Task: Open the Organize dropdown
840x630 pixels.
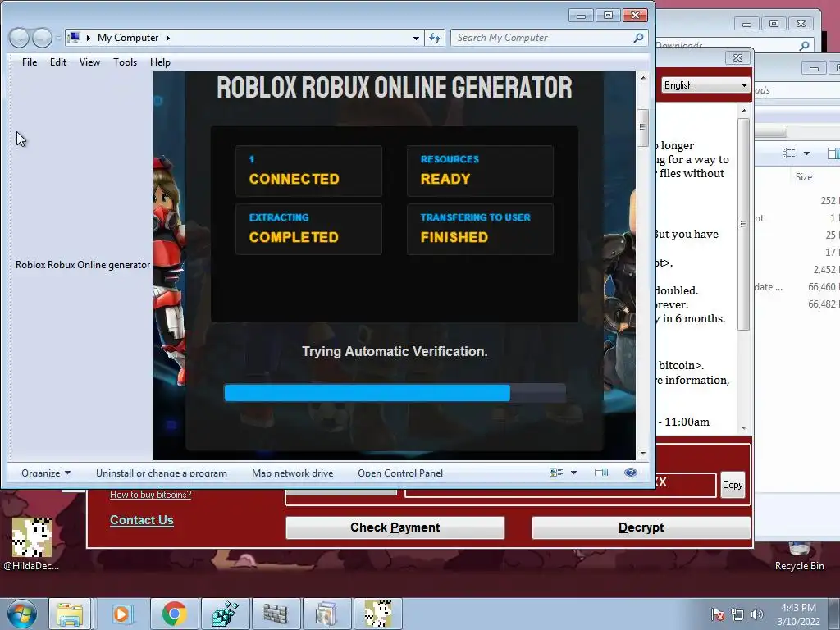Action: coord(46,473)
